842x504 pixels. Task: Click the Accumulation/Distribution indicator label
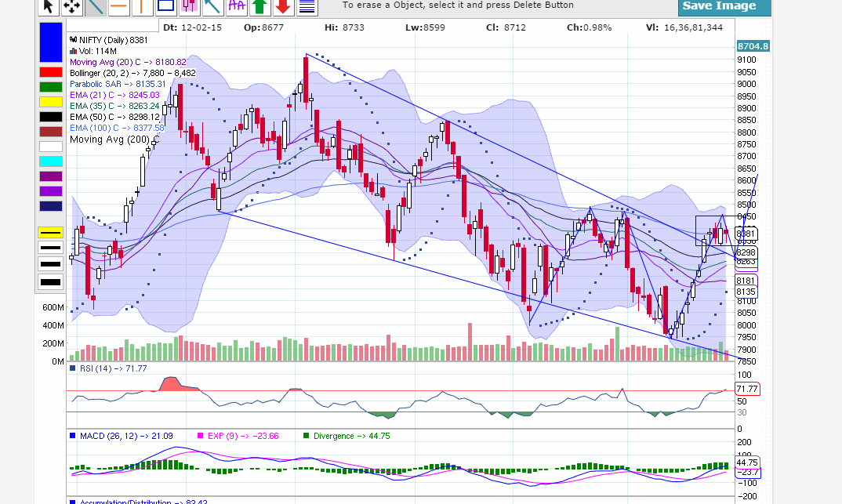click(139, 502)
